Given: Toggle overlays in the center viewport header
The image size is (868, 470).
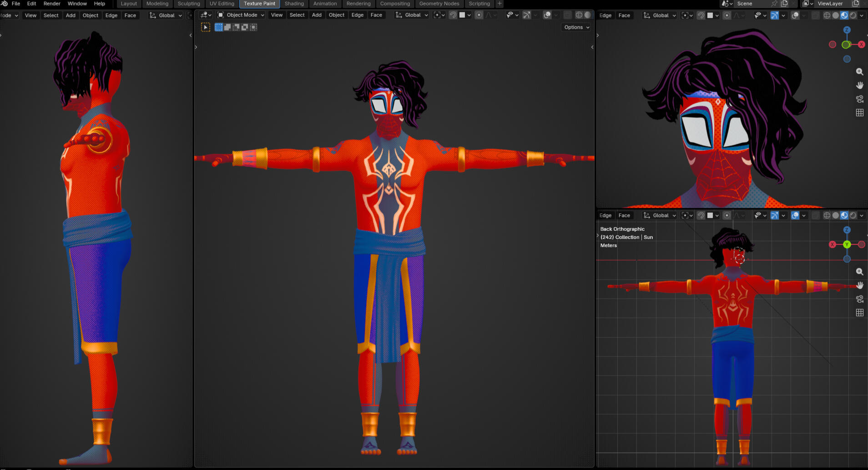Looking at the screenshot, I should click(547, 15).
